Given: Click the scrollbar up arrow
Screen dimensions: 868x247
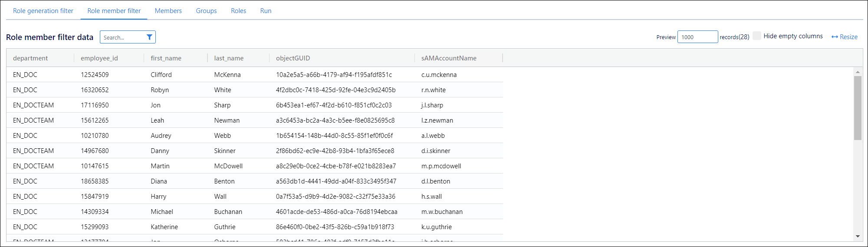Looking at the screenshot, I should [858, 72].
